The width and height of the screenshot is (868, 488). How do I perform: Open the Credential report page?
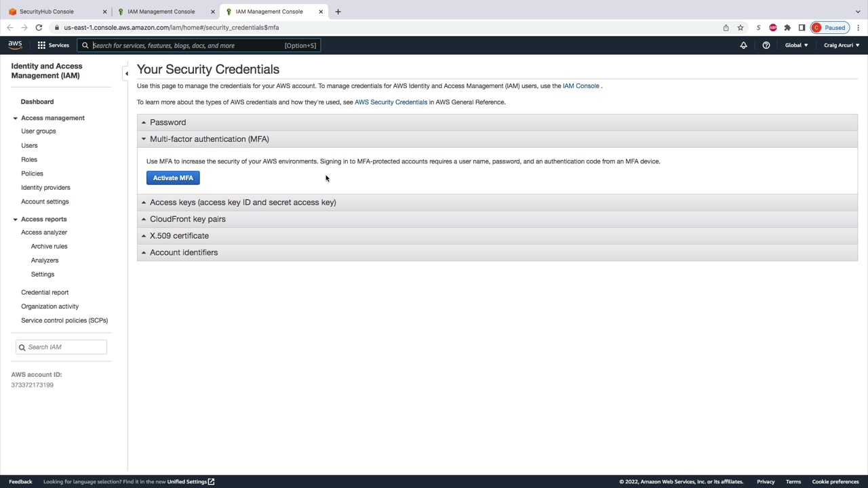45,293
